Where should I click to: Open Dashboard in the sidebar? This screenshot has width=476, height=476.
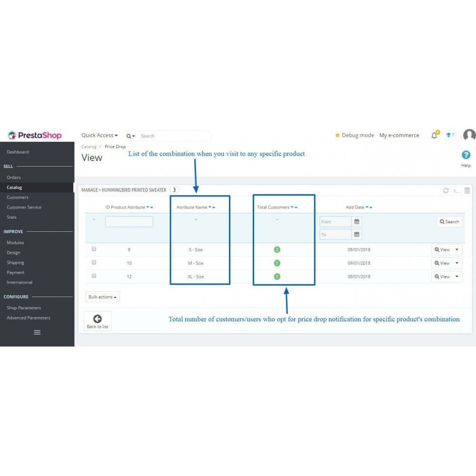tap(18, 152)
